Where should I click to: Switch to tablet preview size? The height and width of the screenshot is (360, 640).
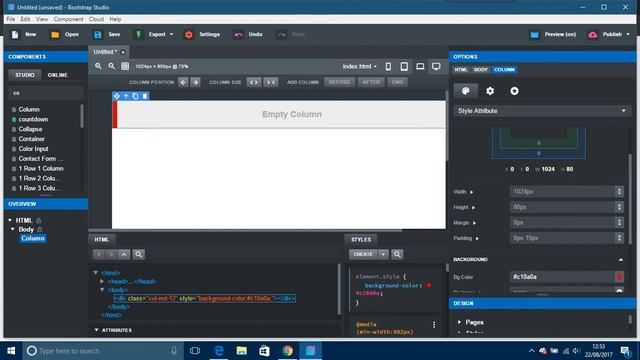pos(404,66)
